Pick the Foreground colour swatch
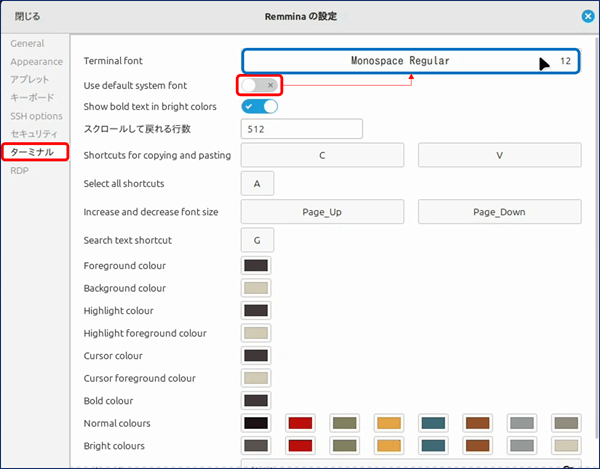The height and width of the screenshot is (469, 600). click(x=256, y=265)
